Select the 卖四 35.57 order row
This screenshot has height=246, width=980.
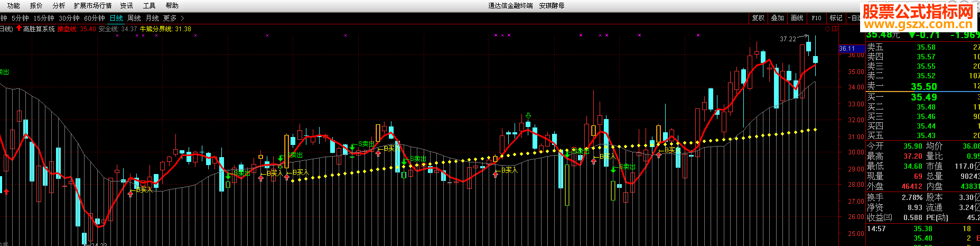click(x=923, y=57)
